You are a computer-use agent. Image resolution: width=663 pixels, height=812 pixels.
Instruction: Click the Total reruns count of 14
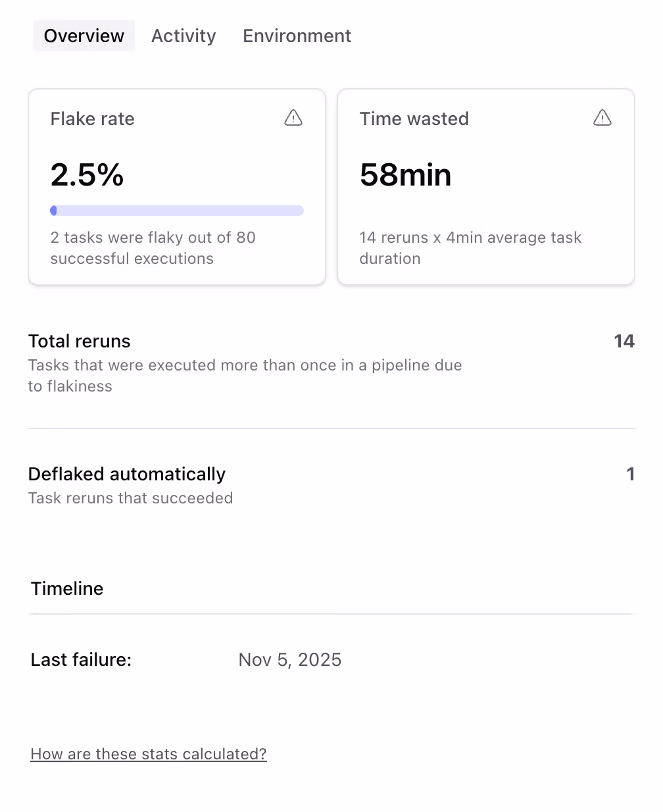[625, 341]
